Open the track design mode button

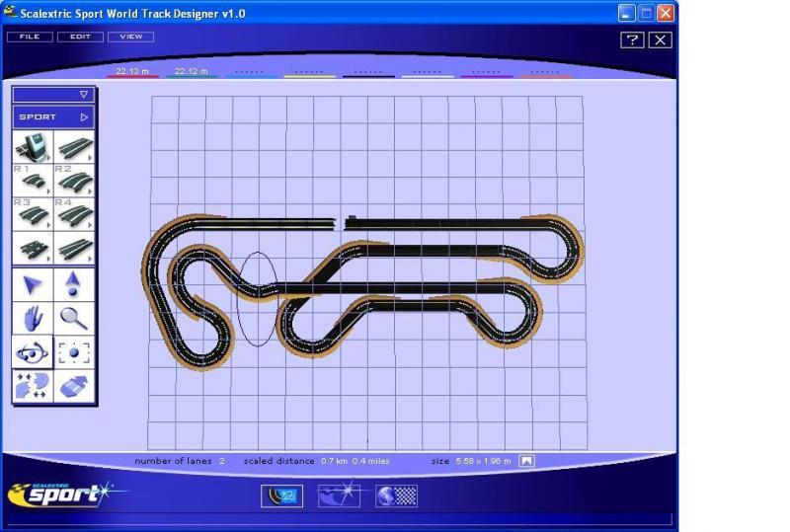click(x=281, y=496)
